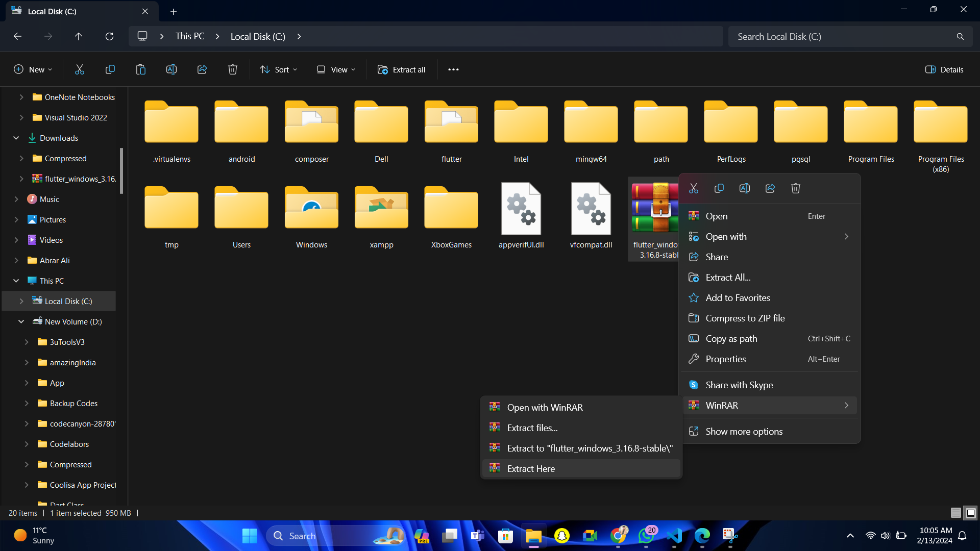Select Show more options
980x551 pixels.
pos(770,432)
